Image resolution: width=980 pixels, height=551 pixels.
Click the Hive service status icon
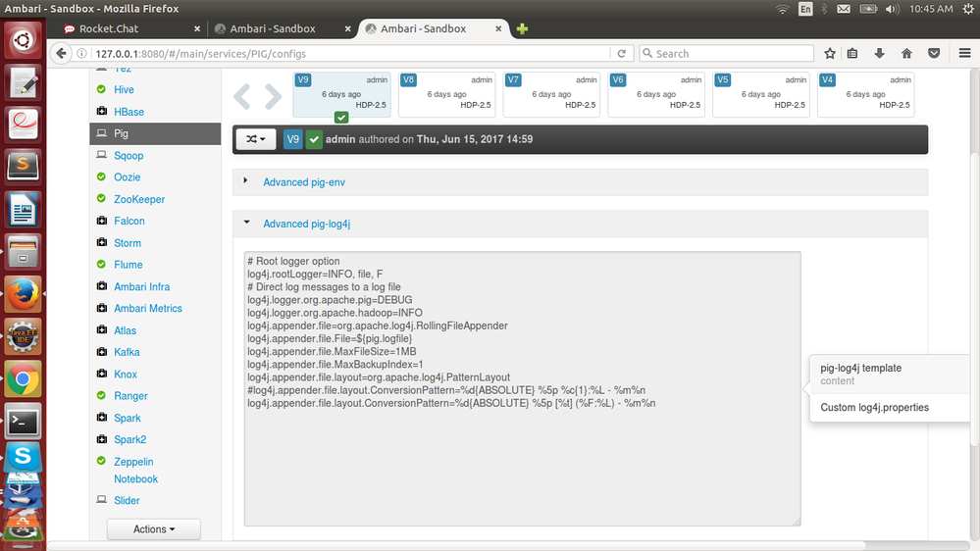pyautogui.click(x=101, y=89)
